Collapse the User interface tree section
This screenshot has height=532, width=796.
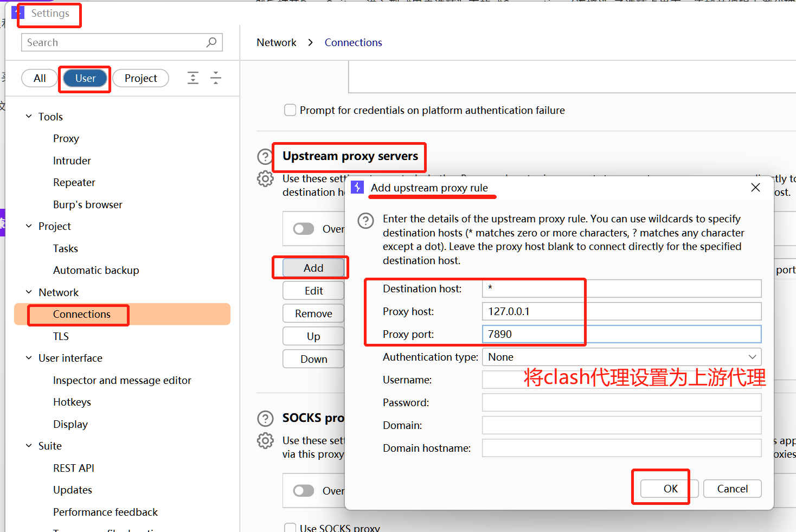tap(29, 358)
